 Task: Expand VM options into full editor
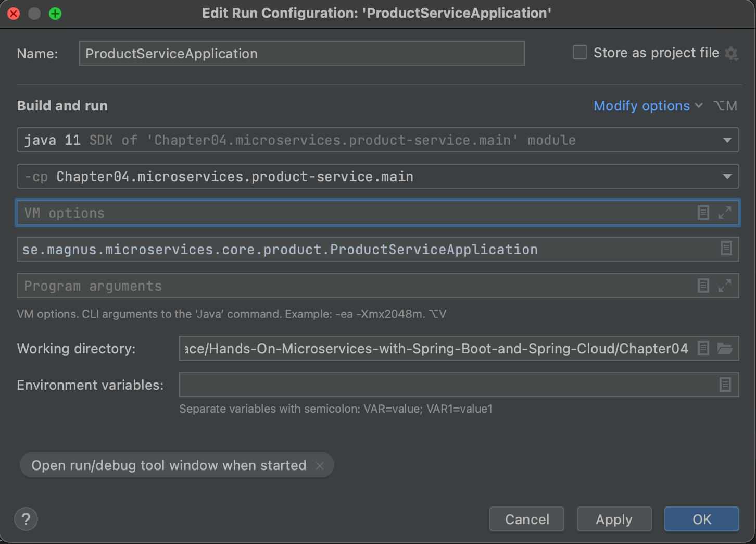[725, 213]
